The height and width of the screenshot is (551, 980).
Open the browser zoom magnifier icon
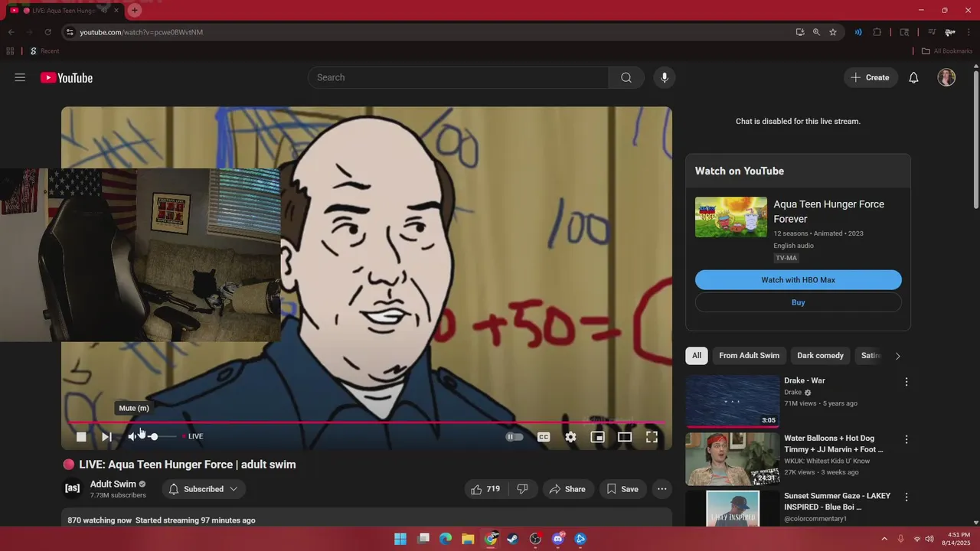(816, 32)
